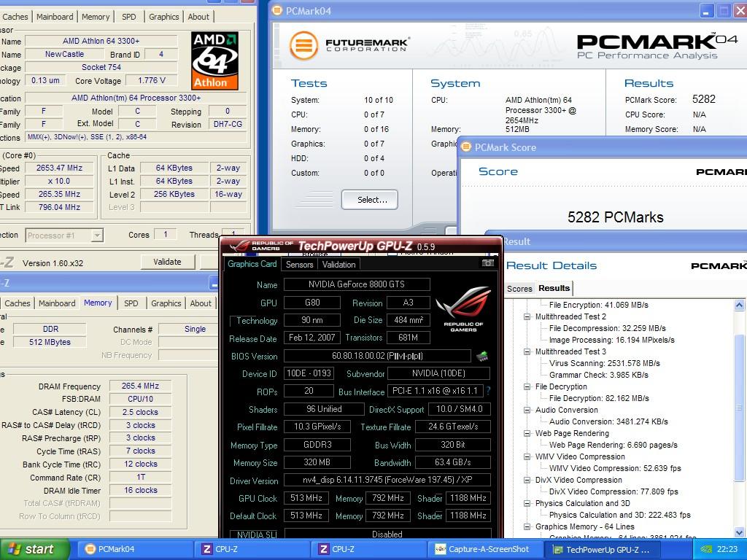Click the Bus Interface question mark icon

pyautogui.click(x=488, y=391)
